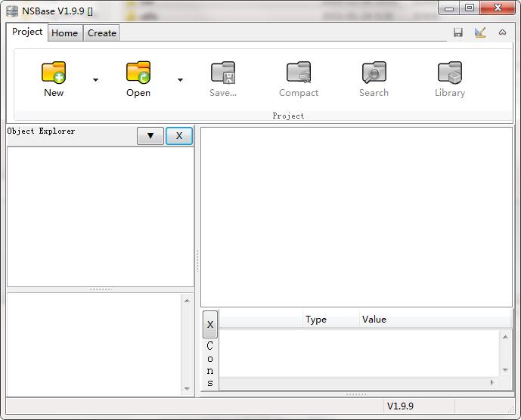Maximize the NSBase window

(x=470, y=8)
